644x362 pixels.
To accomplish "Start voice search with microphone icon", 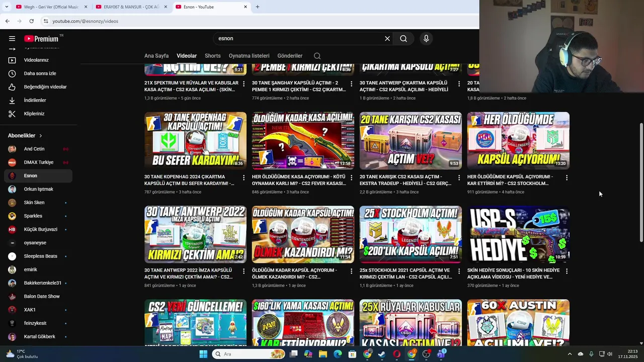I will [x=426, y=39].
